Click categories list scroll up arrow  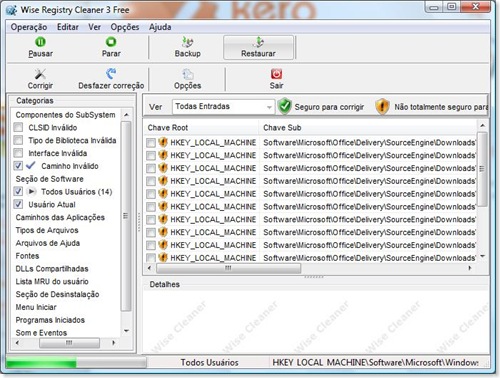coord(126,115)
